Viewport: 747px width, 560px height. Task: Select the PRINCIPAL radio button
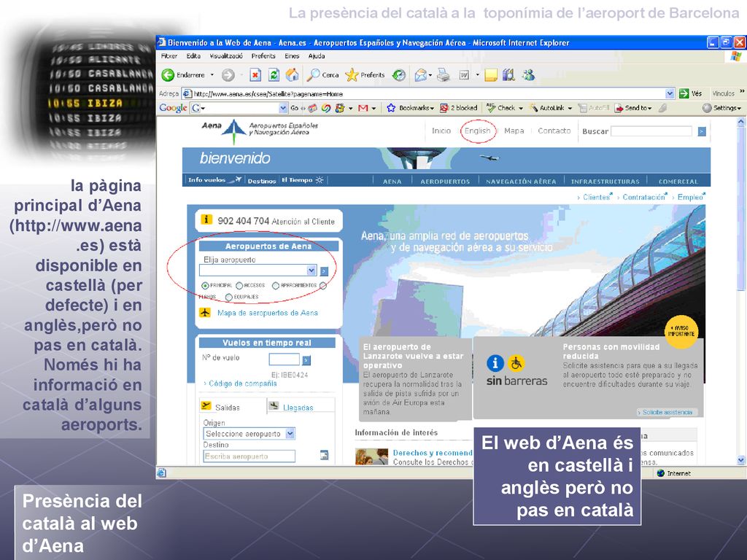click(x=205, y=286)
